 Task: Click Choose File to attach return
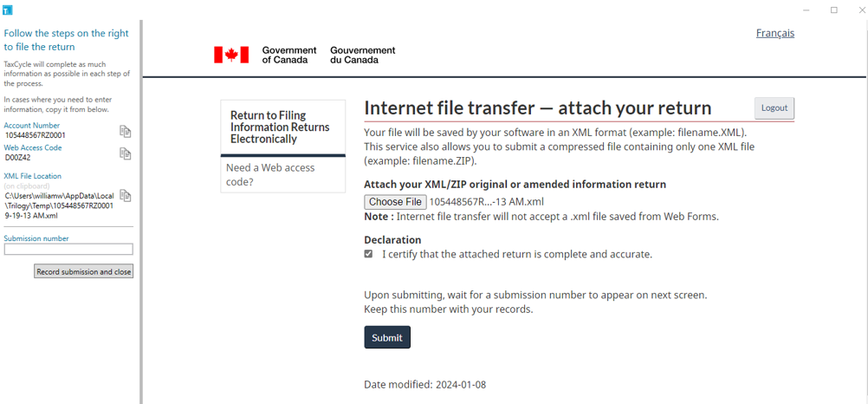(x=395, y=202)
